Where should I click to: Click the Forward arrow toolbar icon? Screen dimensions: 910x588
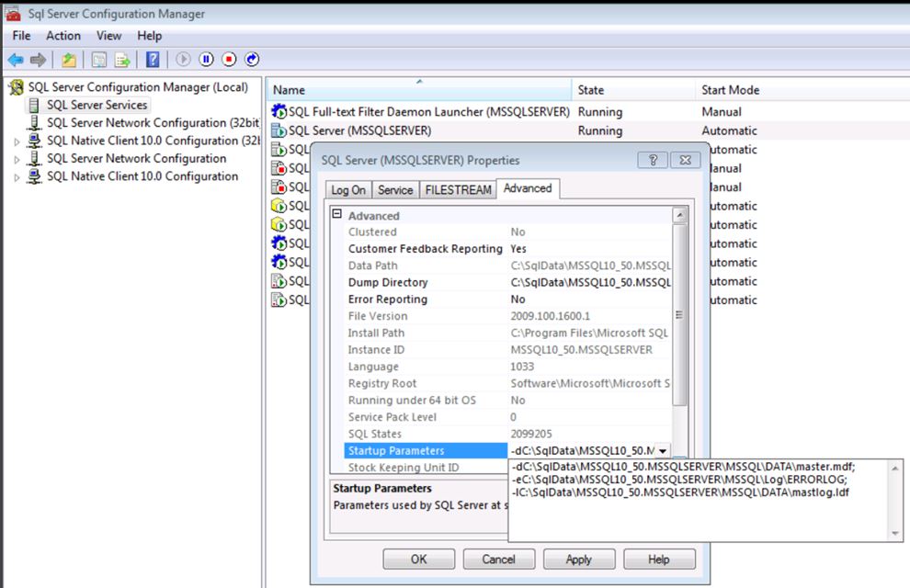tap(38, 59)
